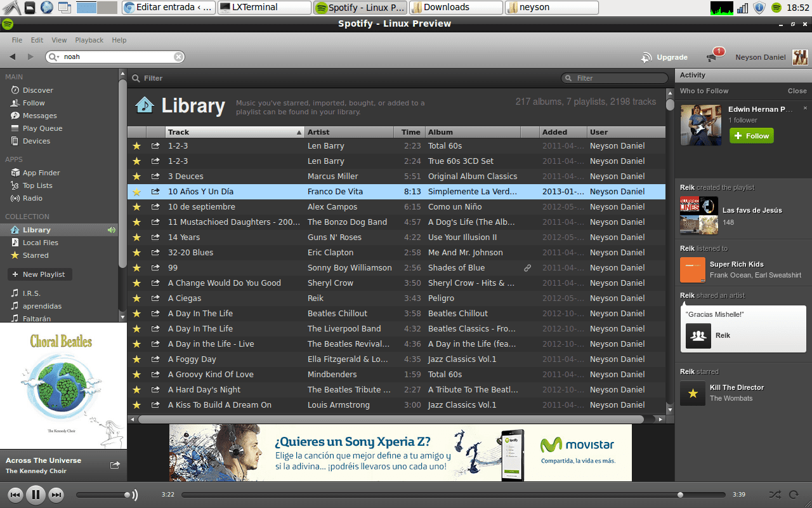
Task: Skip to the next track
Action: (x=56, y=495)
